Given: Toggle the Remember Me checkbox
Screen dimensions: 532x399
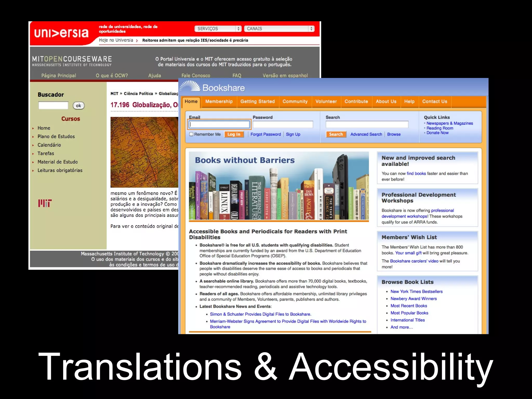Looking at the screenshot, I should point(191,134).
